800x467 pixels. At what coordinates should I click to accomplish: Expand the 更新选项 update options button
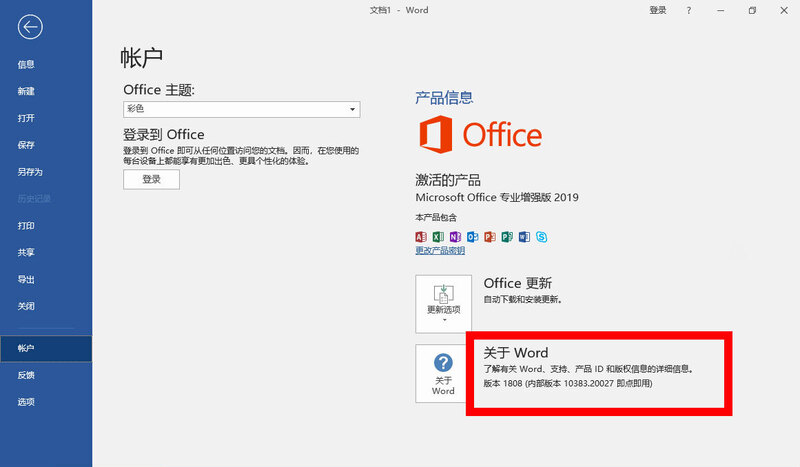pyautogui.click(x=443, y=303)
